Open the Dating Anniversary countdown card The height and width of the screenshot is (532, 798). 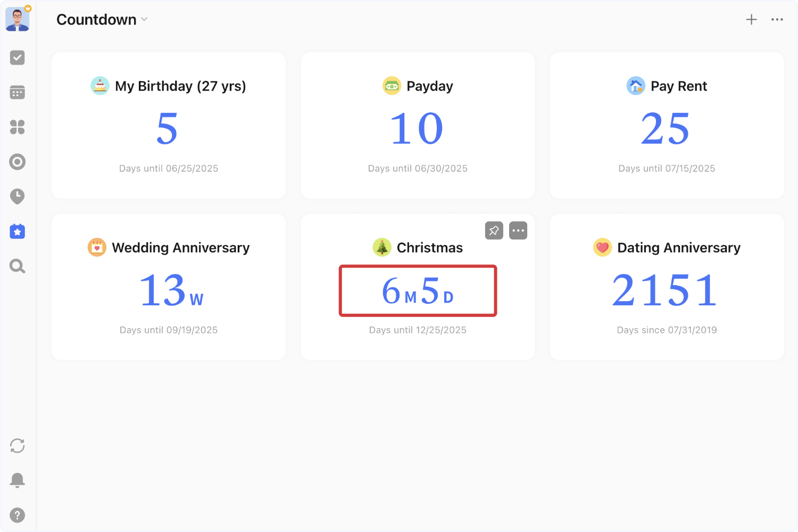[x=667, y=287]
